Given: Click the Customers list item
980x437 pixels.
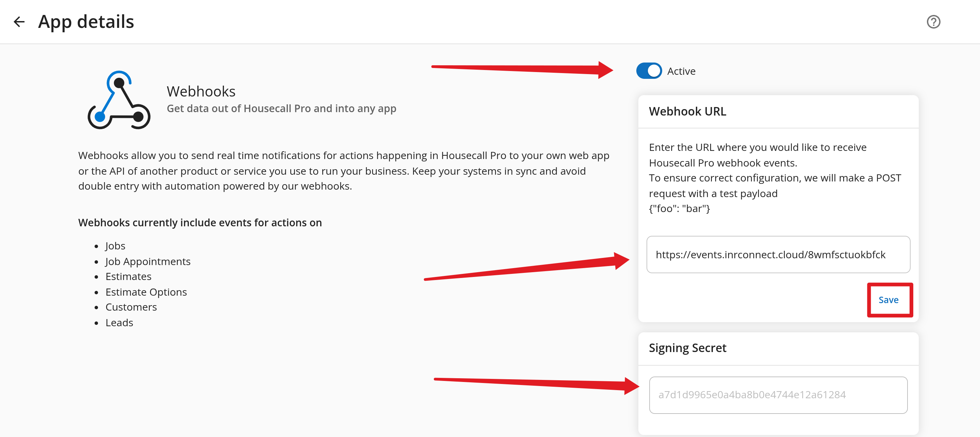Looking at the screenshot, I should tap(131, 307).
